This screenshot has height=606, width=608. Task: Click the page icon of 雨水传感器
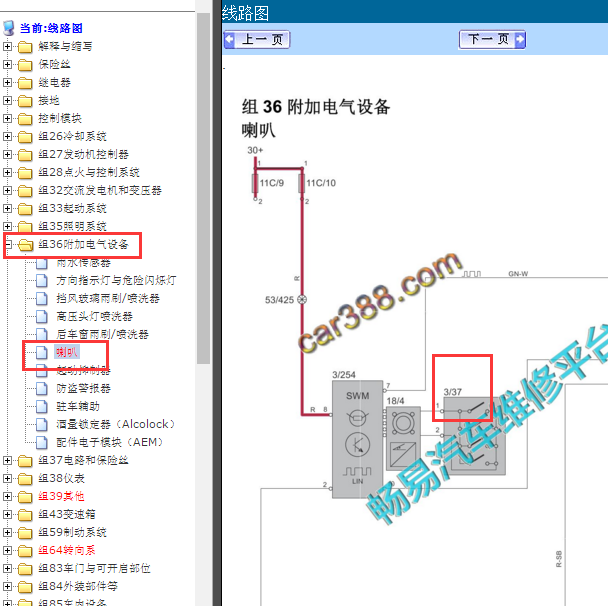point(41,263)
